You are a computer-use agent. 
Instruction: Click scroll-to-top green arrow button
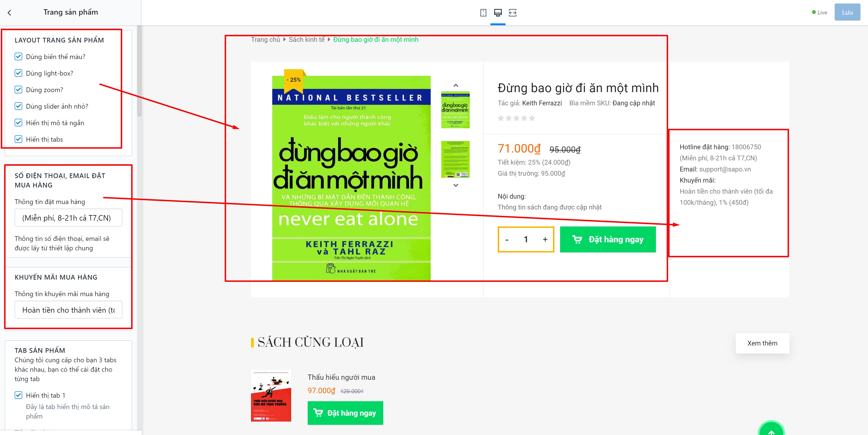click(771, 429)
